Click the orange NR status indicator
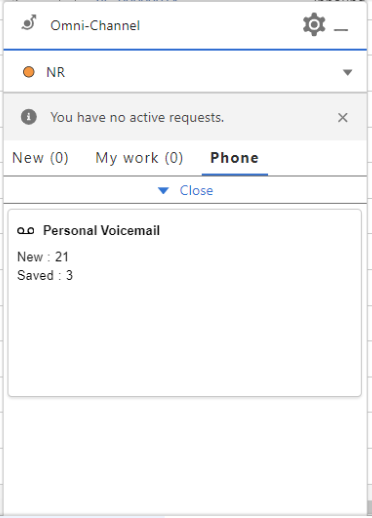The image size is (372, 518). pyautogui.click(x=29, y=72)
